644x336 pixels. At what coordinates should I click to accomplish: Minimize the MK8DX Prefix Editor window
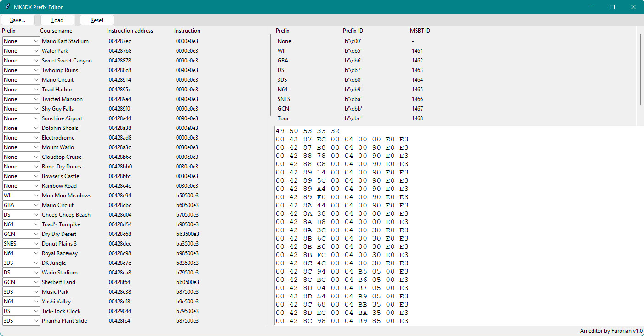pos(591,7)
